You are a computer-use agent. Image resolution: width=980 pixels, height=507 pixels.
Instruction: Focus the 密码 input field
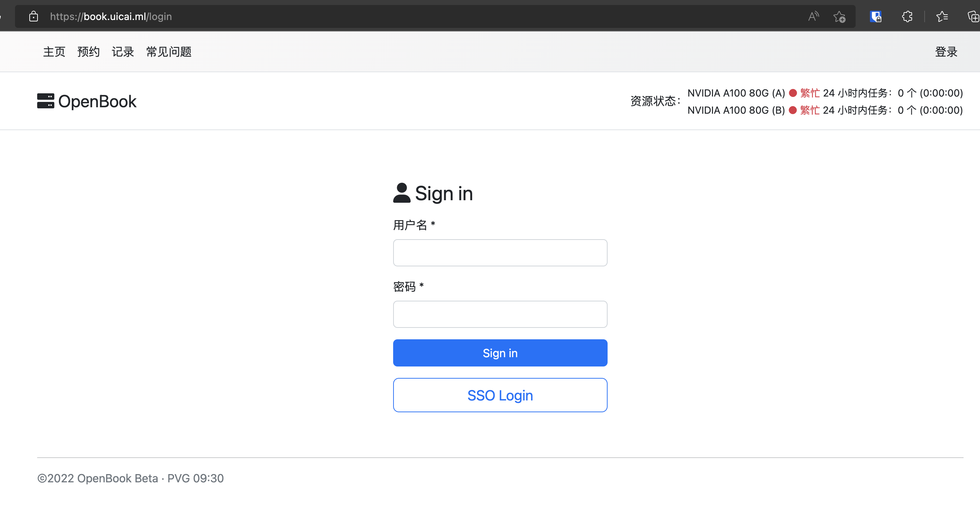(x=500, y=314)
